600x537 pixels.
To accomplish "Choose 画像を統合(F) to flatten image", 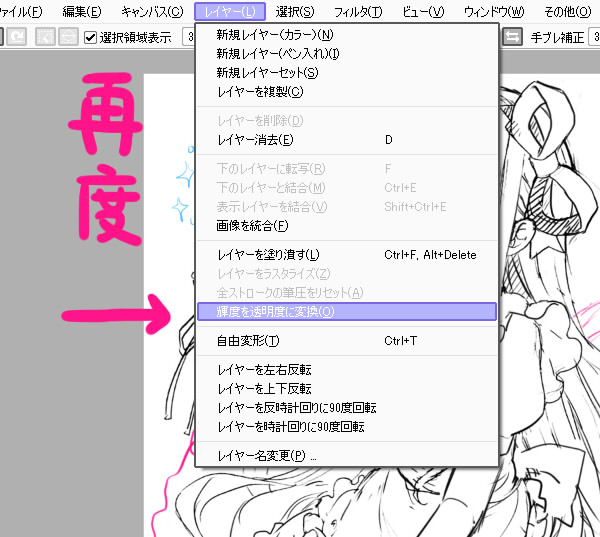I will pos(347,226).
